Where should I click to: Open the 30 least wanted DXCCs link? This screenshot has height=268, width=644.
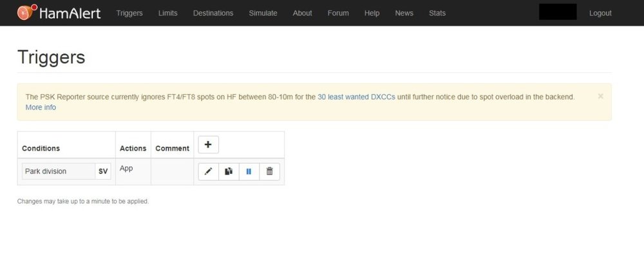[x=356, y=97]
